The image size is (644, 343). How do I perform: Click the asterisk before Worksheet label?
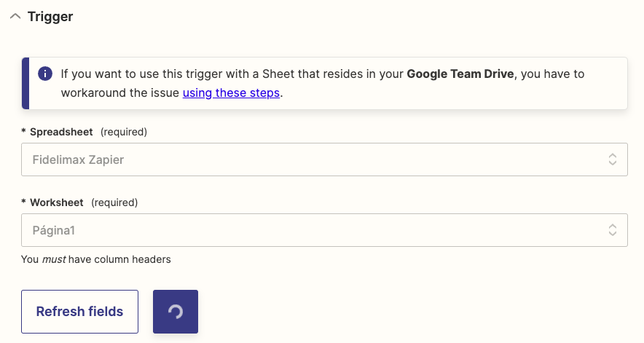tap(23, 203)
